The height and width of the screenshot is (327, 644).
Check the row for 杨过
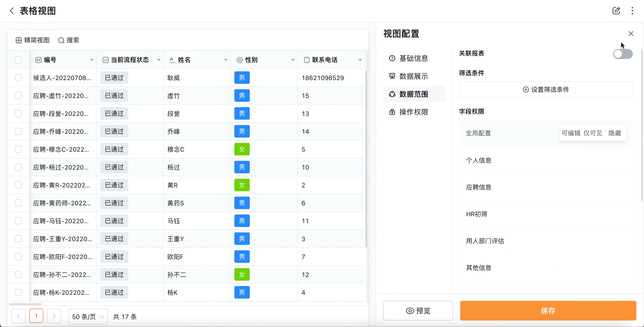pos(18,167)
